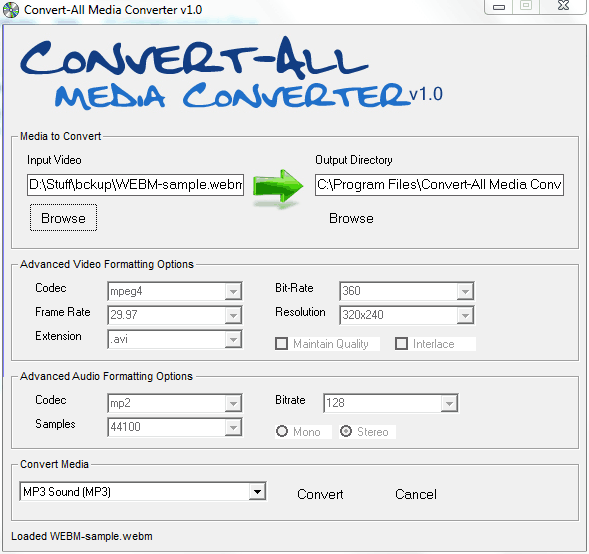Click the disc icon in title bar
Image resolution: width=589 pixels, height=554 pixels.
point(11,10)
